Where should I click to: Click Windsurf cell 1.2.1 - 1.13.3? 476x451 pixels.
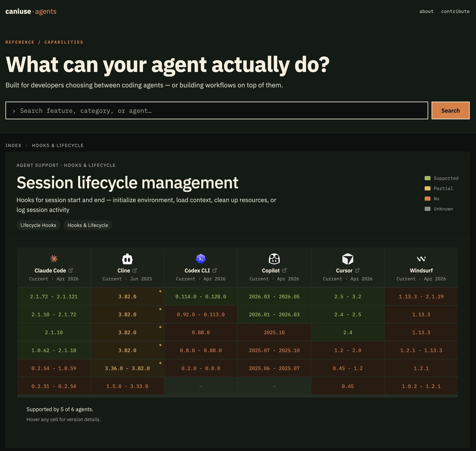[421, 350]
